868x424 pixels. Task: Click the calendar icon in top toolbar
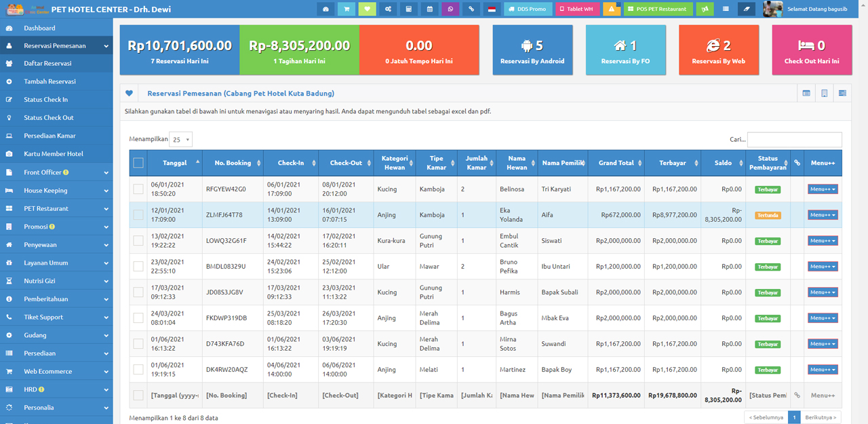click(x=429, y=9)
